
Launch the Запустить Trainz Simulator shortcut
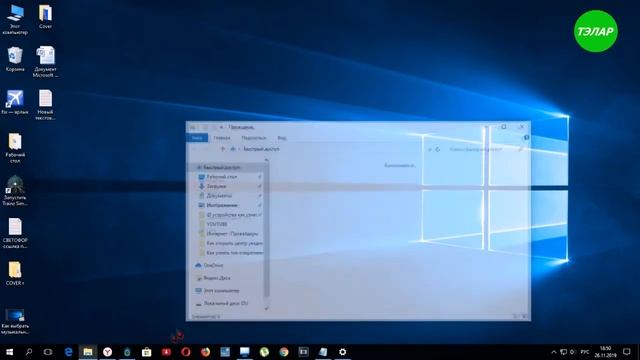pos(15,191)
